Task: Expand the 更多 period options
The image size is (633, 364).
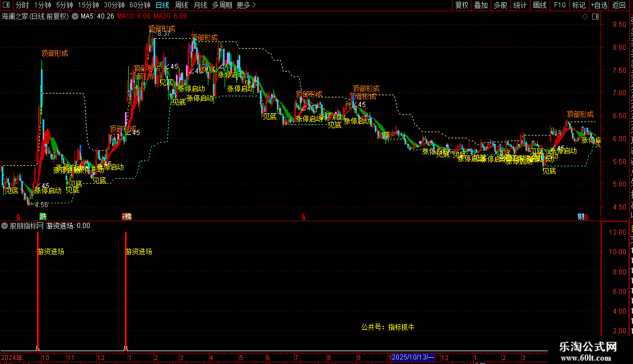Action: 246,5
